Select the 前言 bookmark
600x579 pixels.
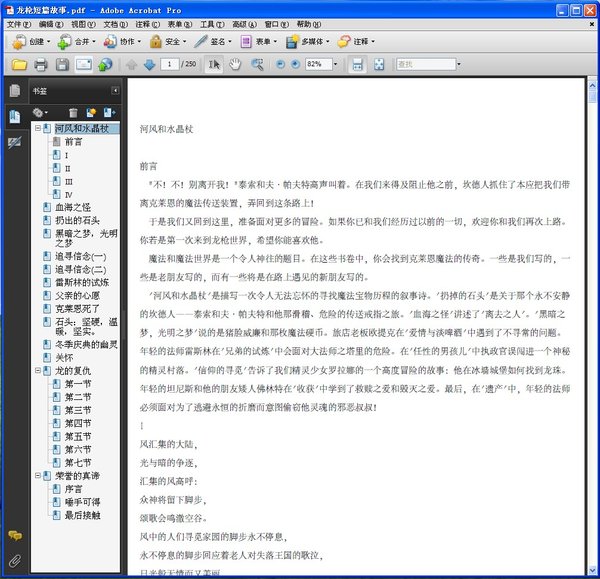click(x=73, y=142)
